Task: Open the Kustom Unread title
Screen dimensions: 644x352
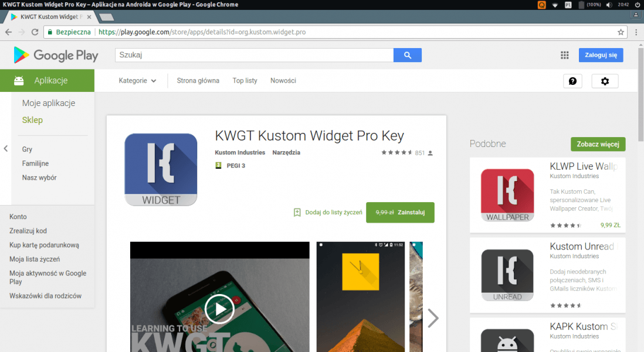Action: click(x=582, y=246)
